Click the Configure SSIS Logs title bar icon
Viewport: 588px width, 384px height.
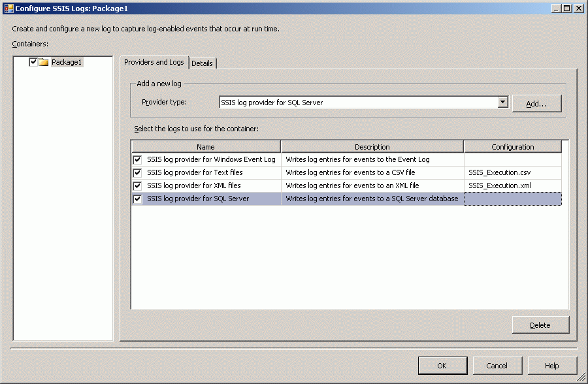coord(8,8)
